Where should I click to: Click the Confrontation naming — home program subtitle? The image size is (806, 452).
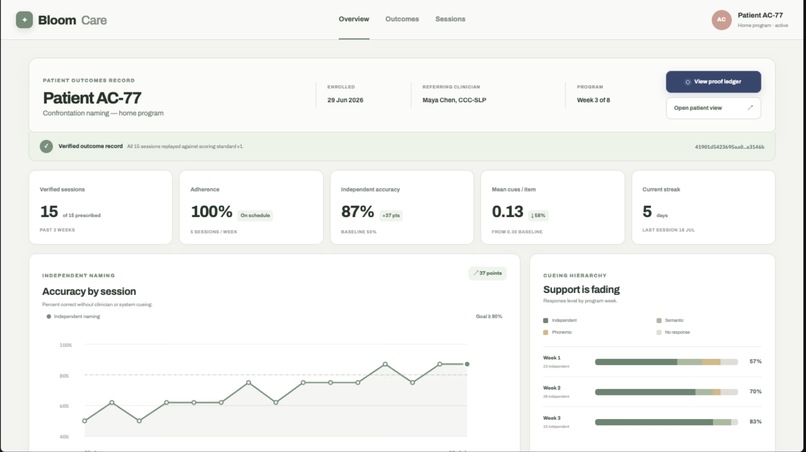pyautogui.click(x=103, y=113)
